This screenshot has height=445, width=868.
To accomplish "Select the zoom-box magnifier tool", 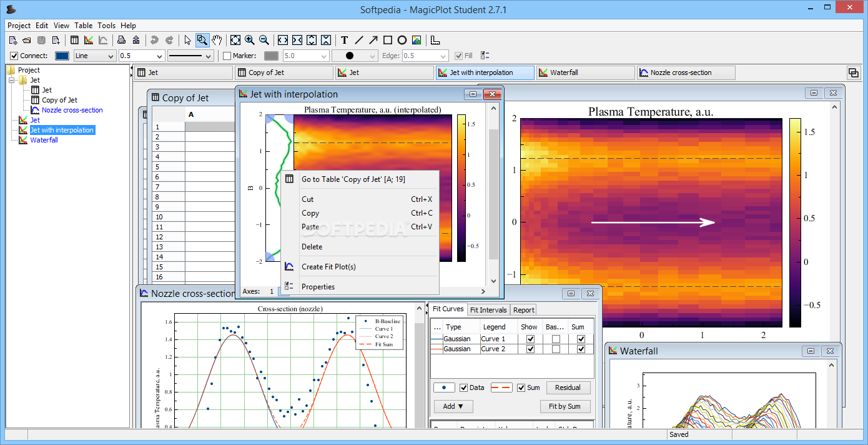I will point(202,40).
